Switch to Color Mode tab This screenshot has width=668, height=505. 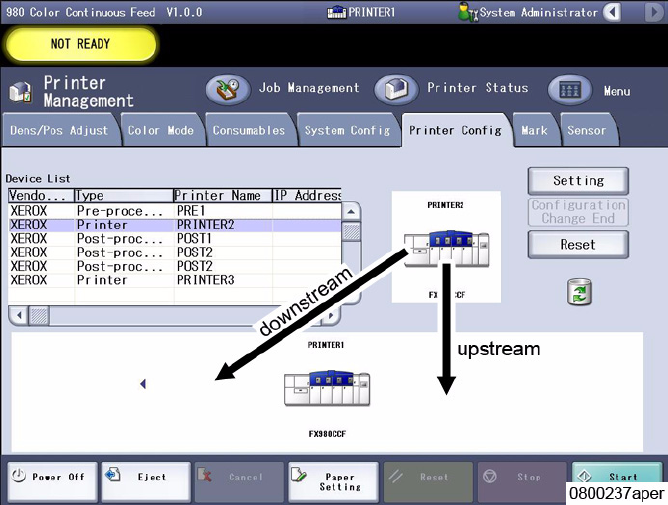pos(161,130)
